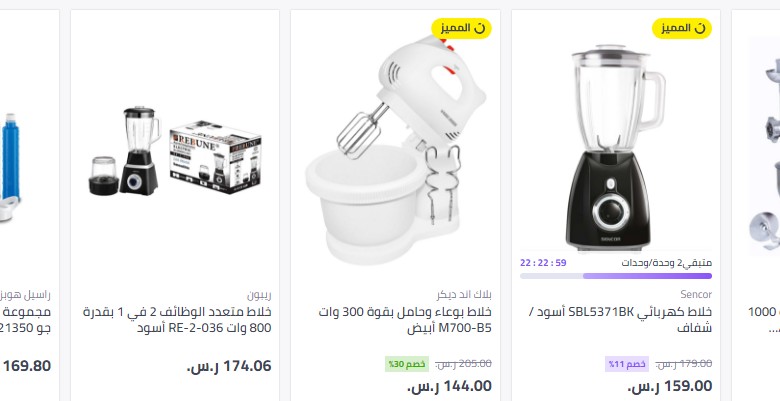The image size is (780, 401).
Task: Click the 11% discount tag
Action: click(627, 364)
